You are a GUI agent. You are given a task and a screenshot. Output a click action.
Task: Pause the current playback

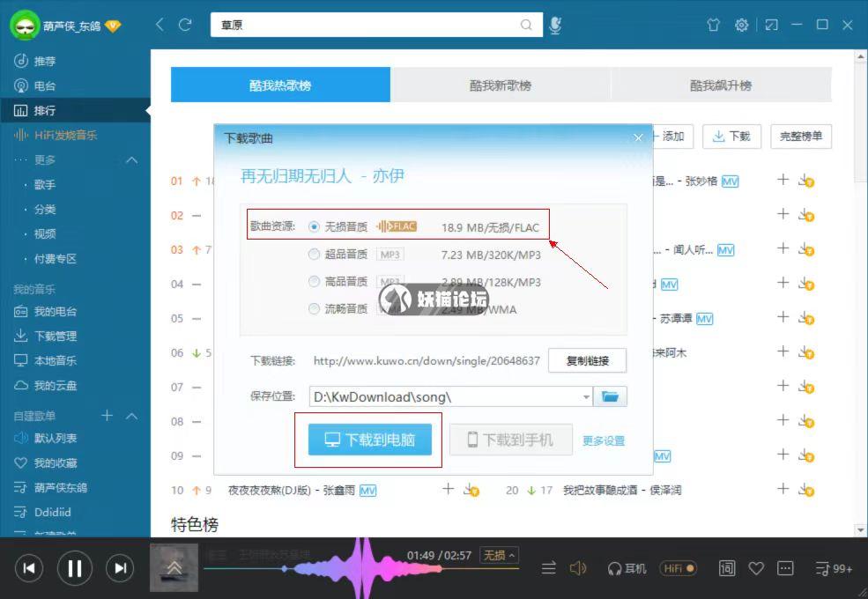coord(75,568)
